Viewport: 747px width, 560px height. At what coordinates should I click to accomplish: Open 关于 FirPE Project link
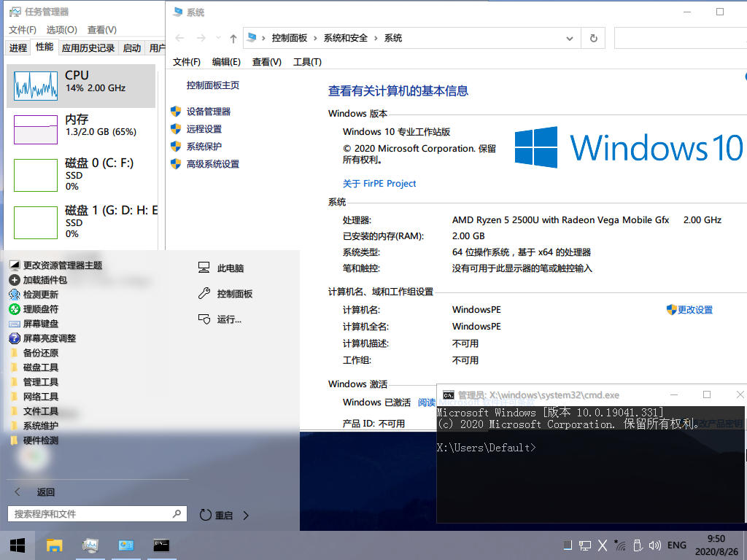(379, 184)
